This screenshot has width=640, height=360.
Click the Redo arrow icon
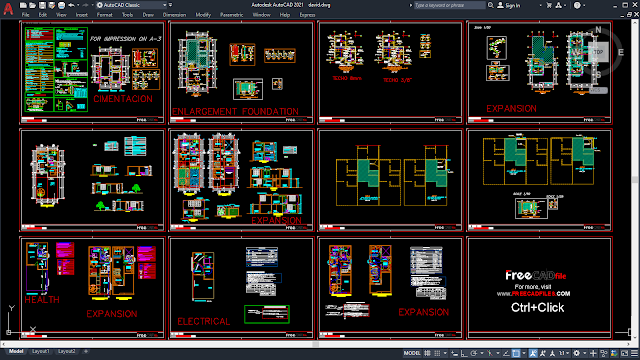click(85, 5)
